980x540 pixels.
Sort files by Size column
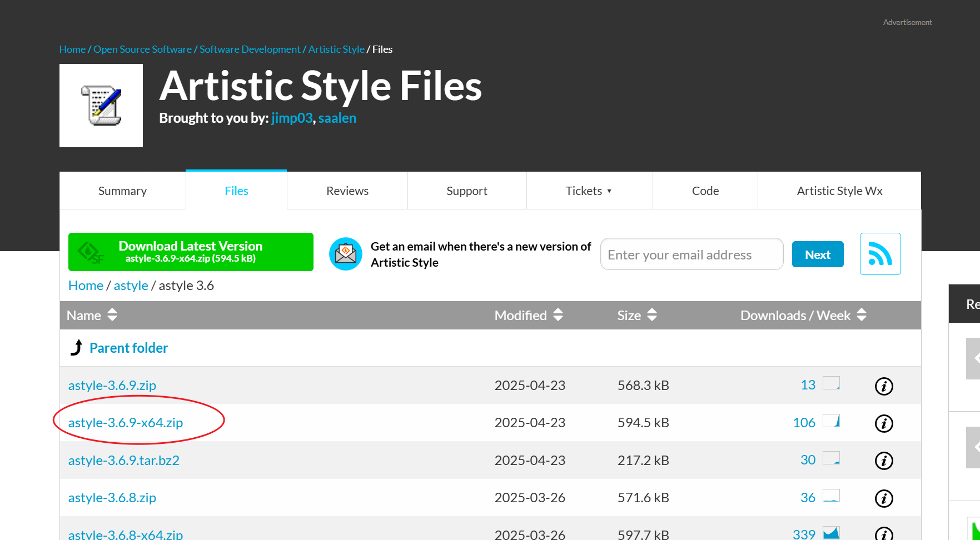(x=637, y=315)
